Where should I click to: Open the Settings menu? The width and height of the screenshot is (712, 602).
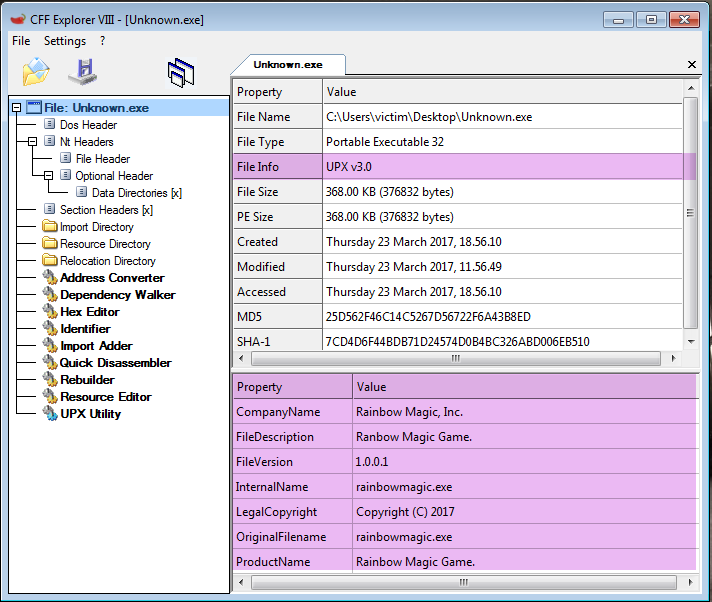pos(65,41)
